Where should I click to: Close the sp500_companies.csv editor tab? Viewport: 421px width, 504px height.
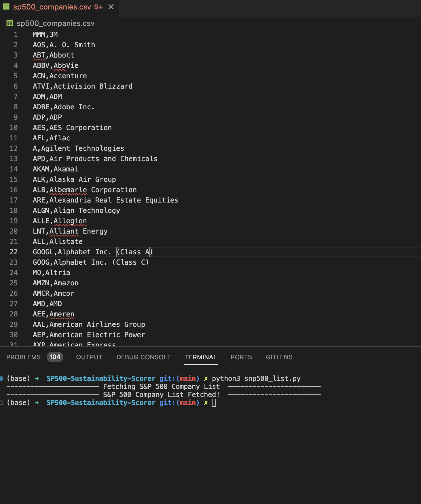[x=111, y=7]
